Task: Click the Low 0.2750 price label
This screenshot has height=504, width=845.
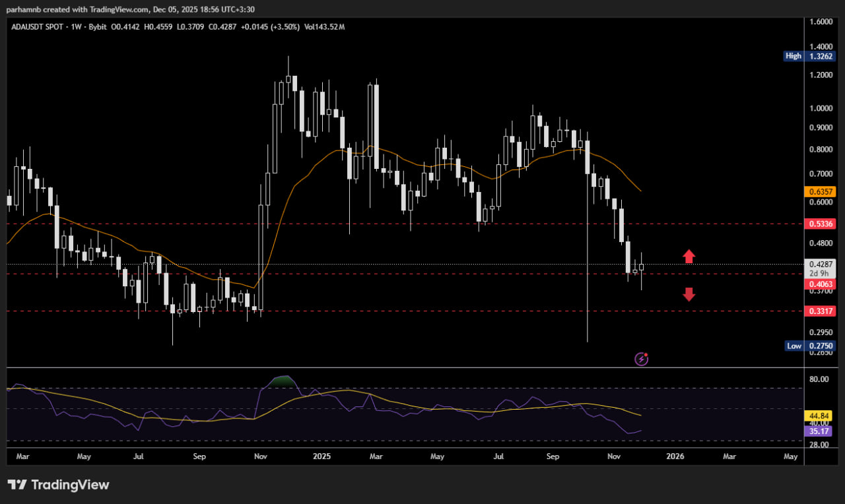Action: pyautogui.click(x=810, y=346)
